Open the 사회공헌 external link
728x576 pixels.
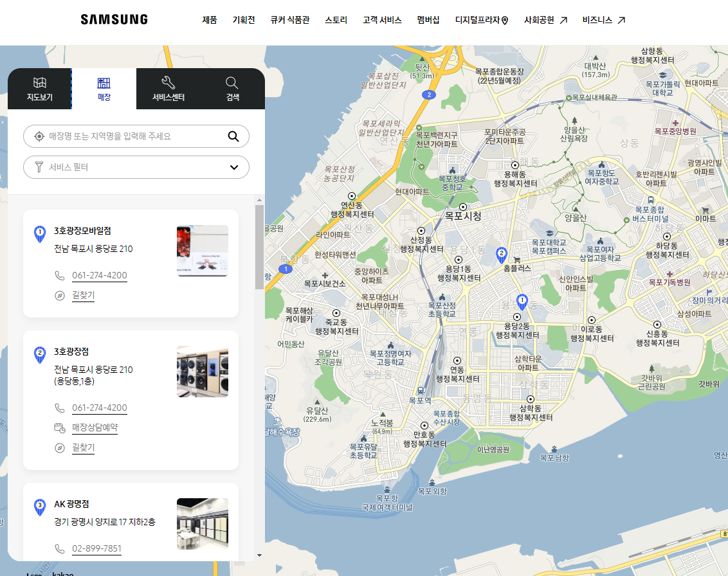tap(545, 20)
